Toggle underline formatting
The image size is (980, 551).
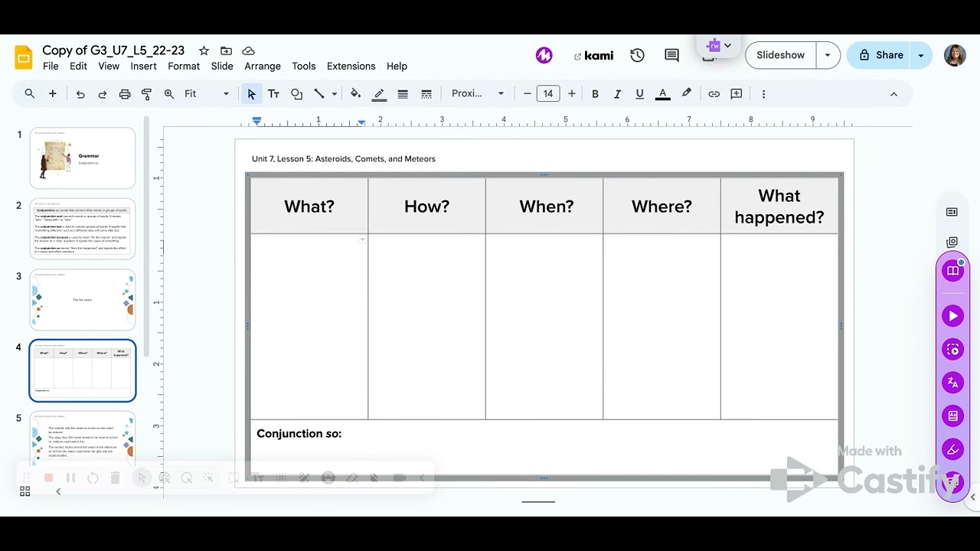tap(639, 94)
